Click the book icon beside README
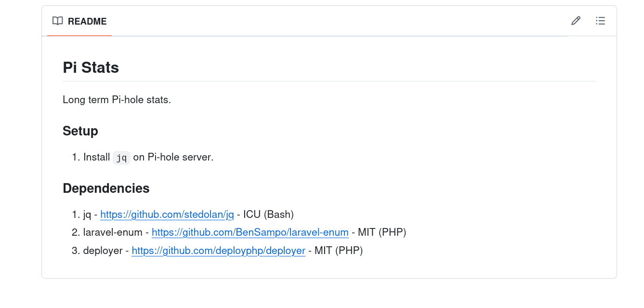This screenshot has height=308, width=644. point(58,21)
